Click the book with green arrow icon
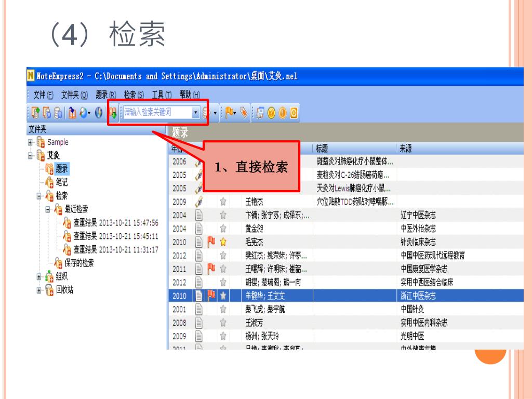The image size is (532, 399). coord(113,113)
